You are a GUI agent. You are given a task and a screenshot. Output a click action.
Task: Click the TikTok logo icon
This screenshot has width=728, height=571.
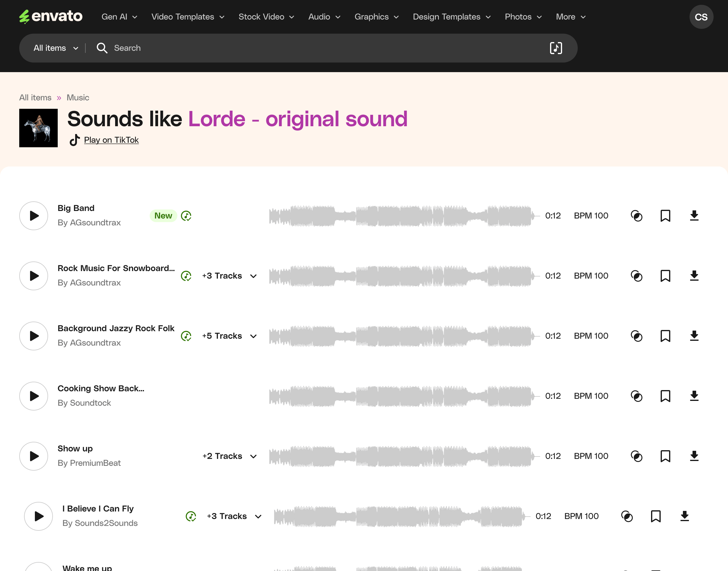[75, 140]
